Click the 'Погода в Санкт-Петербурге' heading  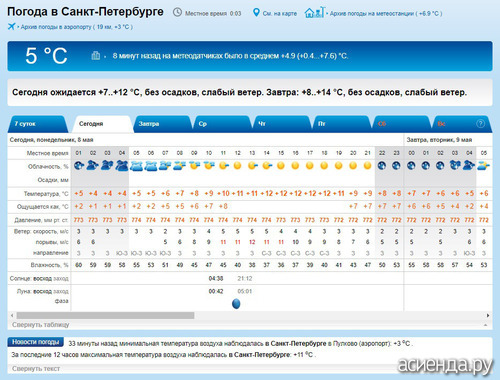click(x=85, y=12)
